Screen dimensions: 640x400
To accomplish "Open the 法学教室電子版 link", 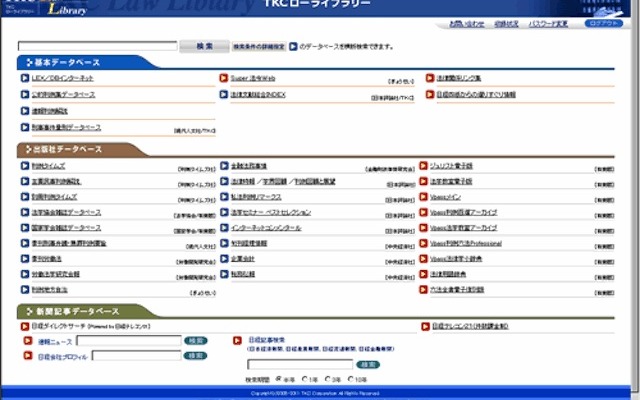I will (451, 181).
